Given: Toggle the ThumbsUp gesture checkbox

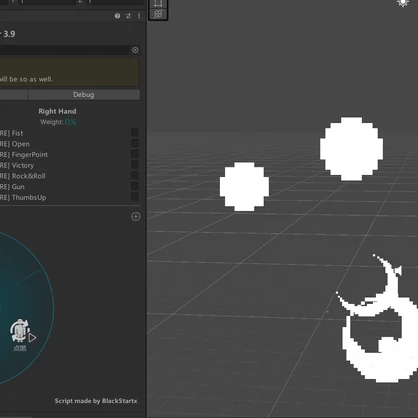Looking at the screenshot, I should [135, 197].
